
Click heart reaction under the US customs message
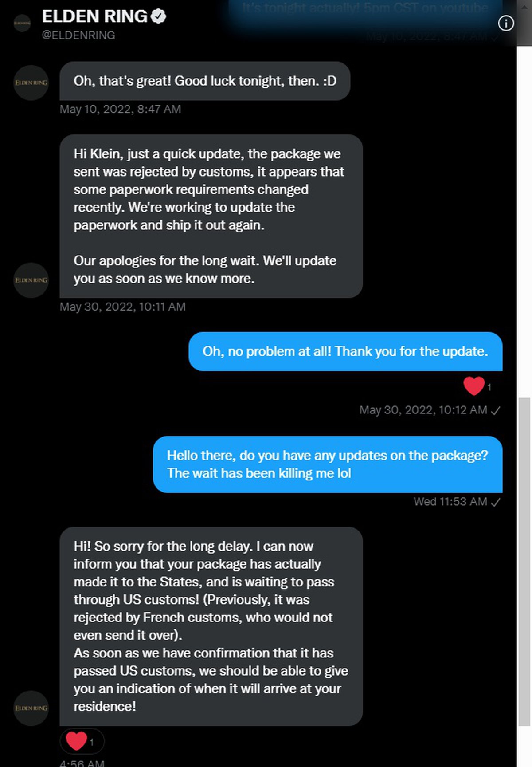[77, 741]
